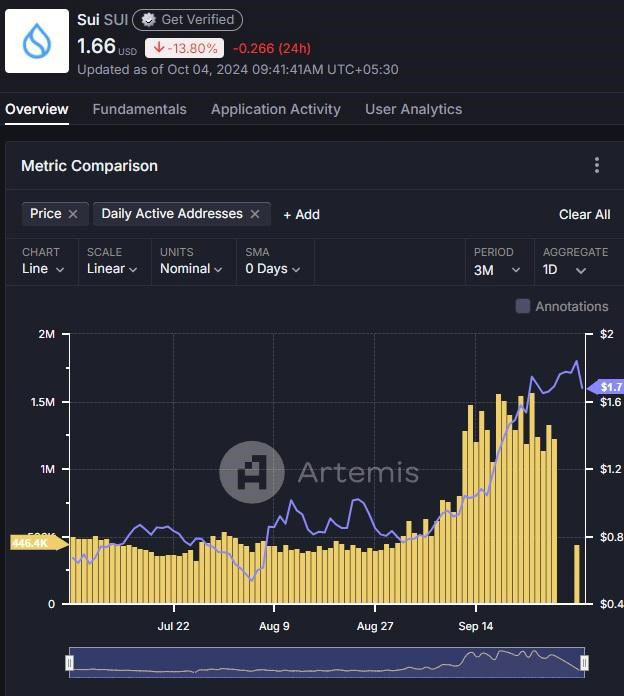The image size is (624, 696).
Task: Open the Metric Comparison three-dot menu
Action: [x=596, y=165]
